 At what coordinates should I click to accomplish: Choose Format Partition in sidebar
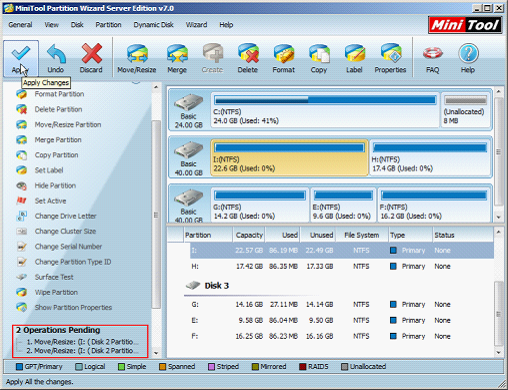(50, 94)
